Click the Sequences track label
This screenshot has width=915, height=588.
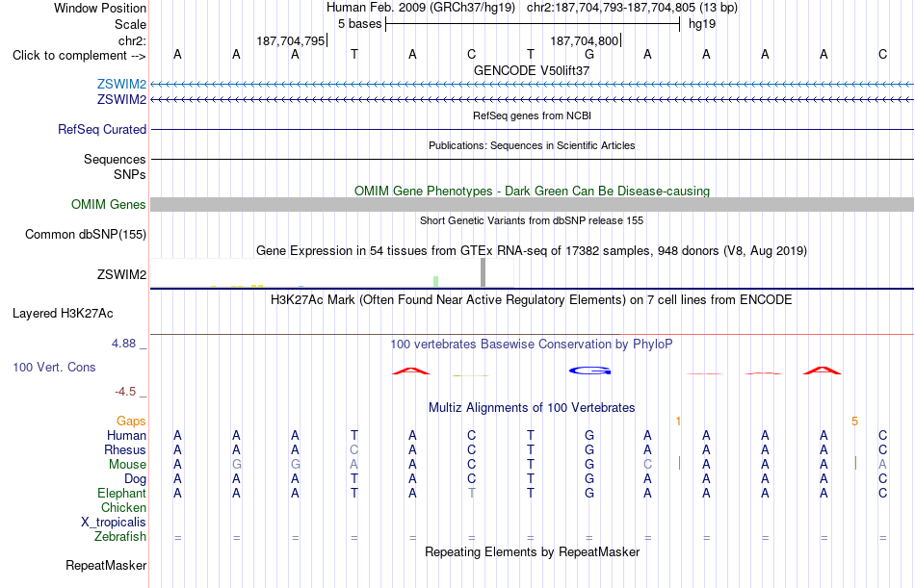tap(115, 159)
